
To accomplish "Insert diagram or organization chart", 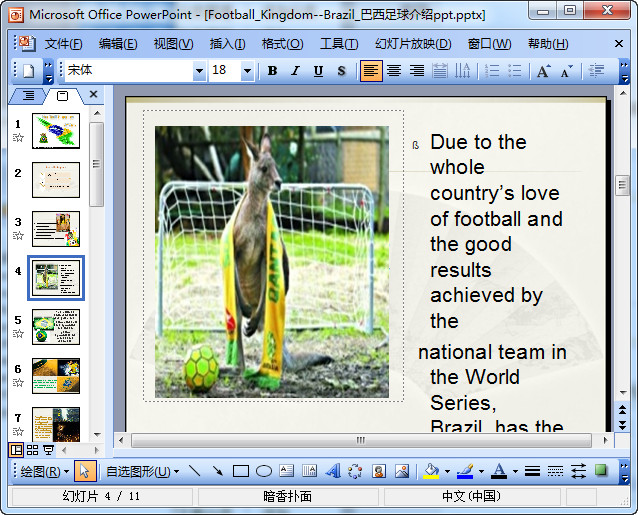I will [x=355, y=471].
